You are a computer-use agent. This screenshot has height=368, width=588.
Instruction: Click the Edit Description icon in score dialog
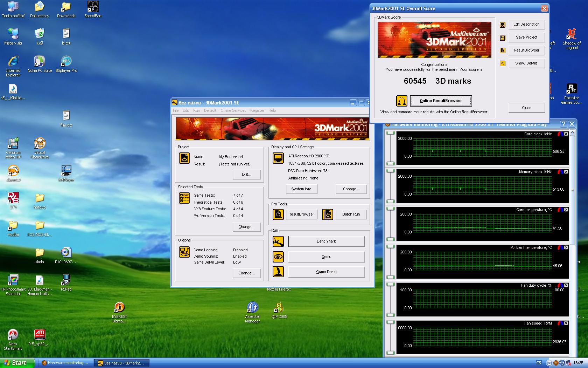(x=503, y=25)
